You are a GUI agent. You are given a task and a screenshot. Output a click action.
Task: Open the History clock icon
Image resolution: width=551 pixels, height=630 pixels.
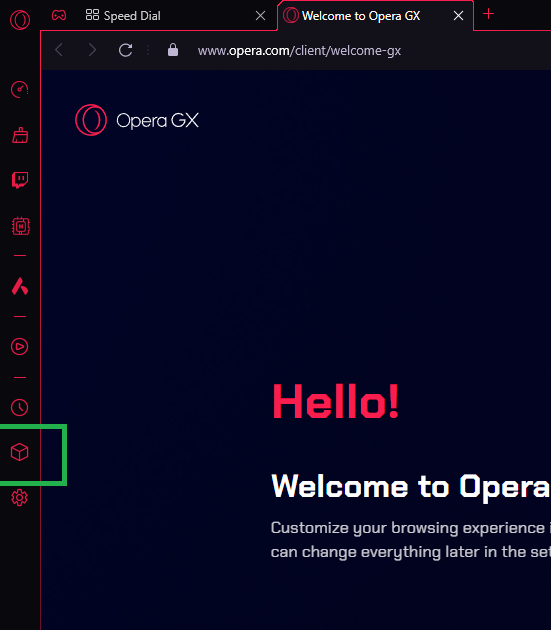19,407
